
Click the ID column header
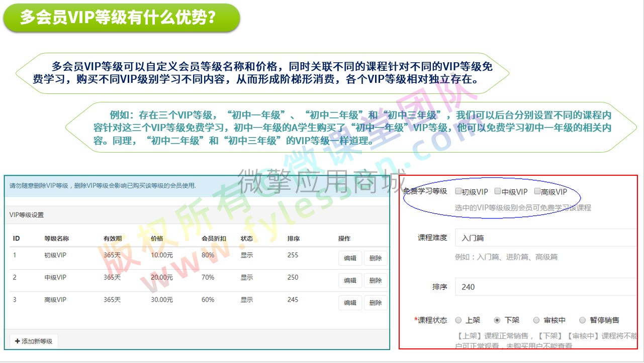[16, 238]
